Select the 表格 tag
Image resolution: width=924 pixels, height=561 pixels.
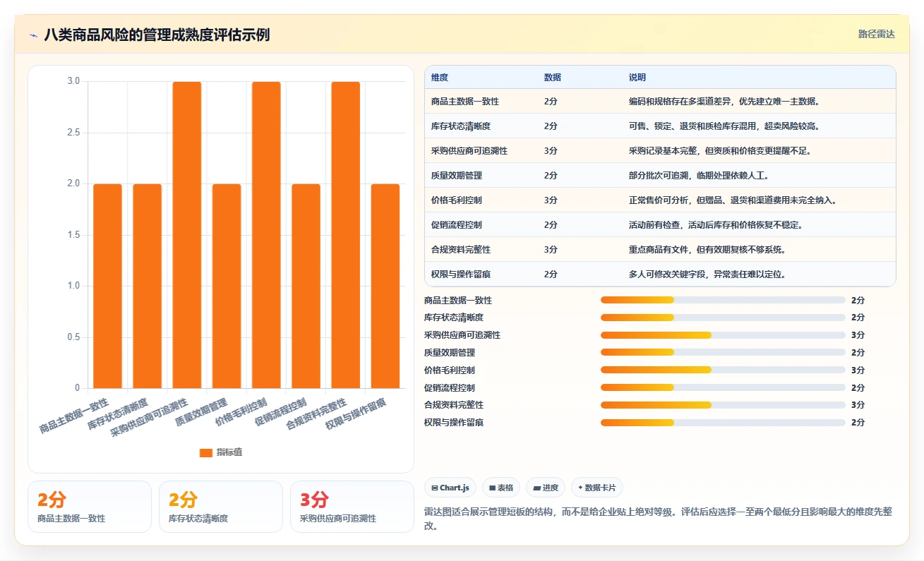pyautogui.click(x=501, y=488)
